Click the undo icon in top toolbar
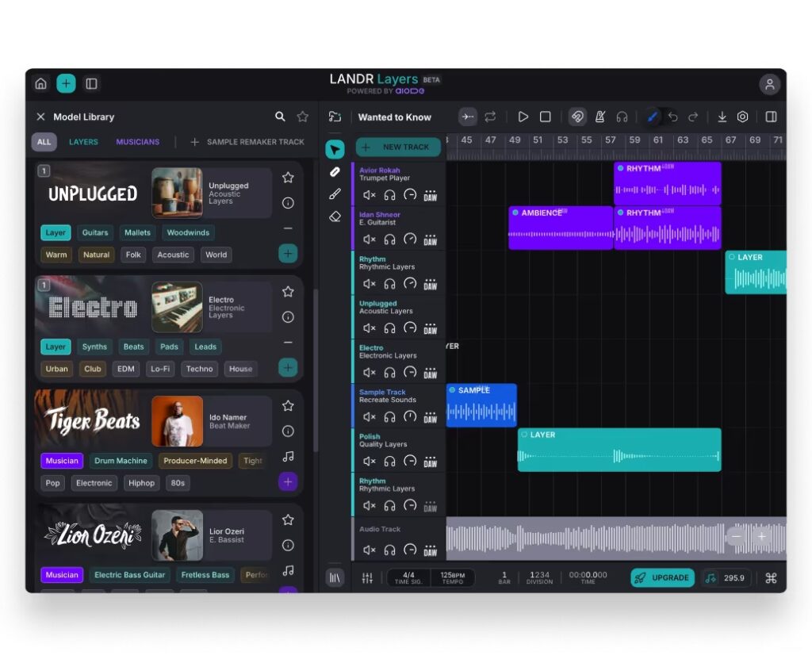 pyautogui.click(x=673, y=117)
